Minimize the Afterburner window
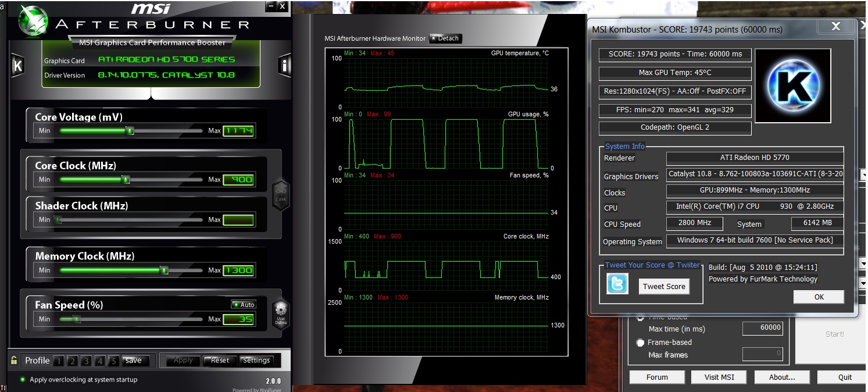Viewport: 868px width, 392px height. [x=270, y=6]
